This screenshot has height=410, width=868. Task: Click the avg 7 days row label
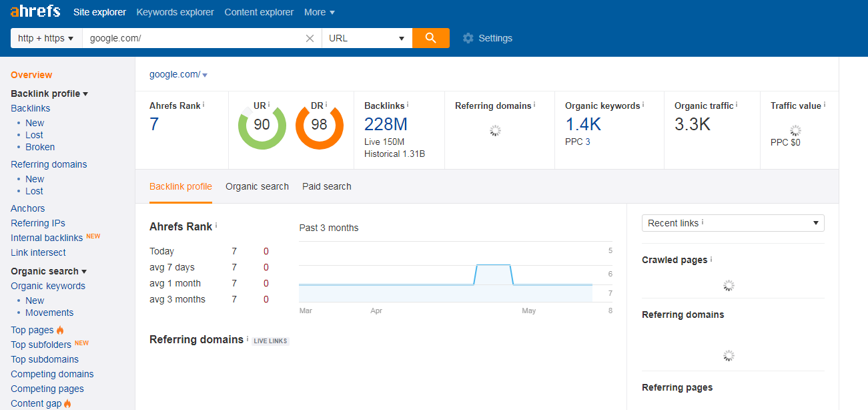tap(172, 267)
